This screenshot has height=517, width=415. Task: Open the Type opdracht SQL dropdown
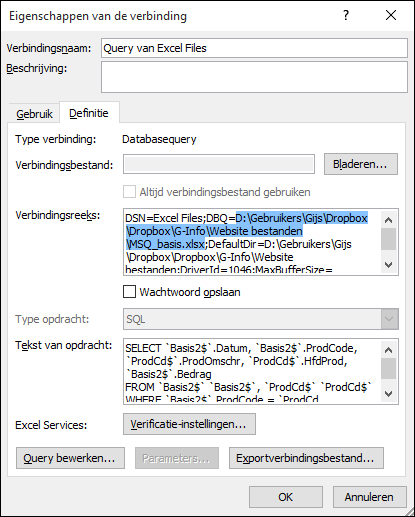pyautogui.click(x=261, y=319)
